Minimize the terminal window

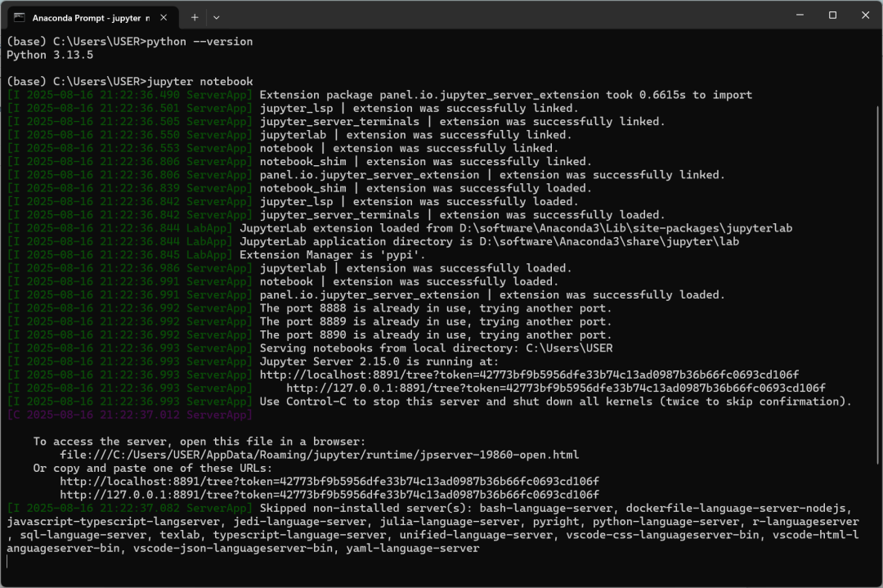point(800,16)
